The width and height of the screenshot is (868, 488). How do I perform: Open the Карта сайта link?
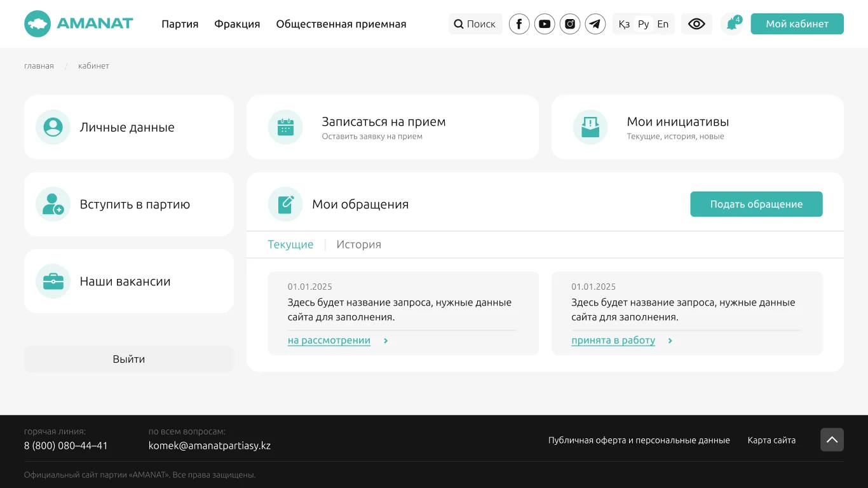pos(771,440)
